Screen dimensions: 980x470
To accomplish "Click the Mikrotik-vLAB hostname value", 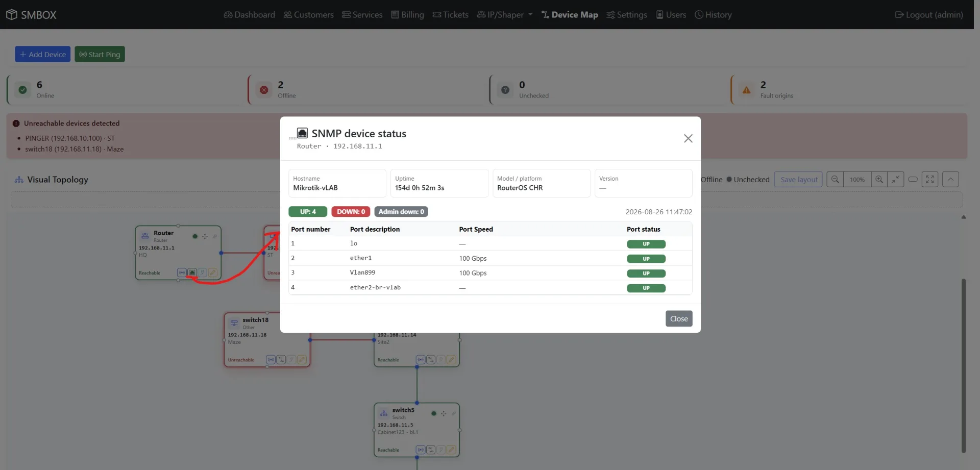I will [315, 188].
